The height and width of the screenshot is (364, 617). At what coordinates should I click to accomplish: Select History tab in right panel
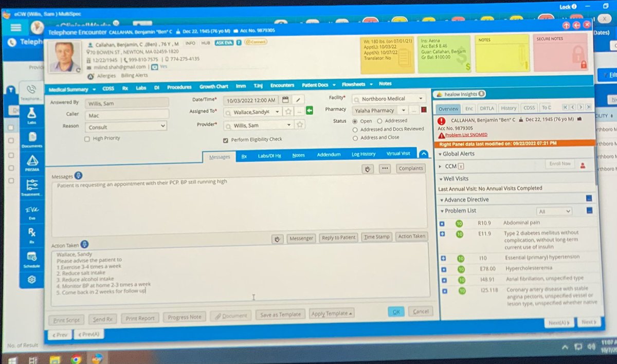pyautogui.click(x=509, y=108)
